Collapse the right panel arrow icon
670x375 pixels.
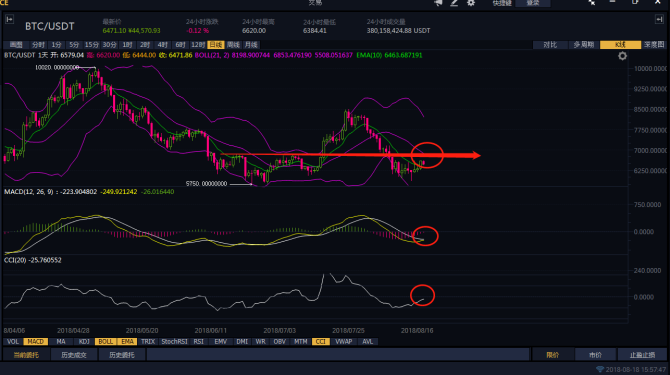659,19
